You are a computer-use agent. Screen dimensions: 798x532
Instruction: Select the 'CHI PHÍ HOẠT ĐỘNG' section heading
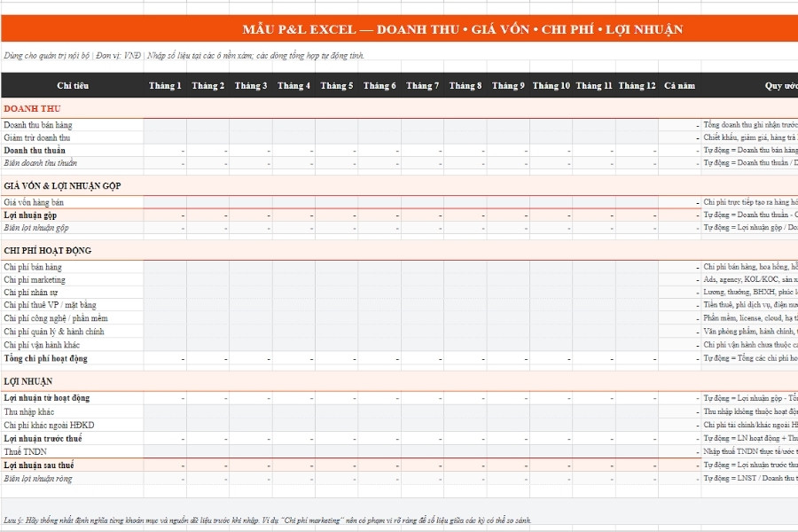tap(47, 250)
